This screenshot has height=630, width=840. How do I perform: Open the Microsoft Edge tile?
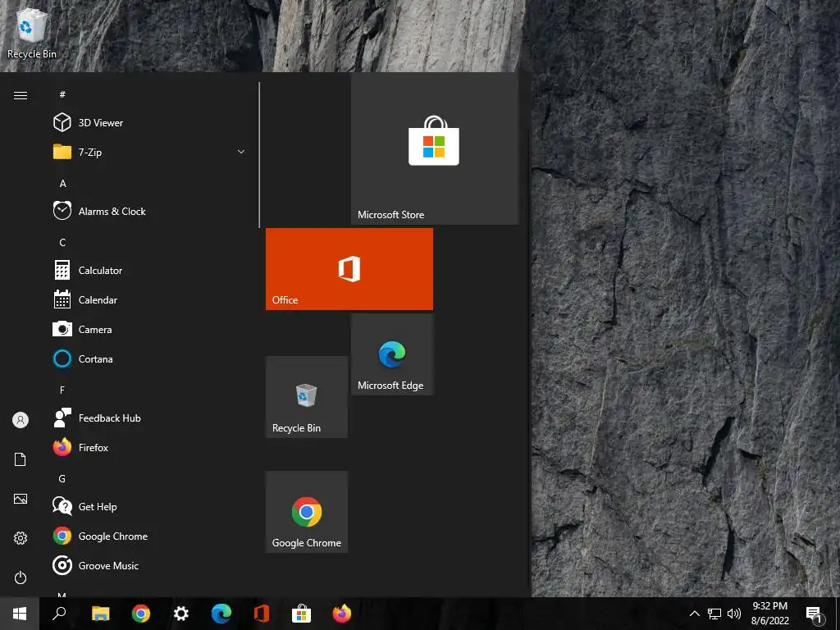(x=392, y=354)
